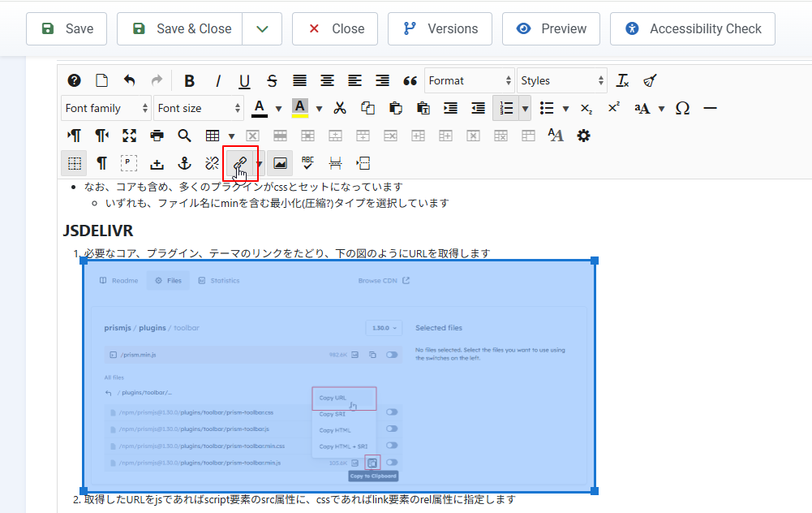The height and width of the screenshot is (513, 812).
Task: Expand the Save & Close options arrow
Action: tap(262, 29)
